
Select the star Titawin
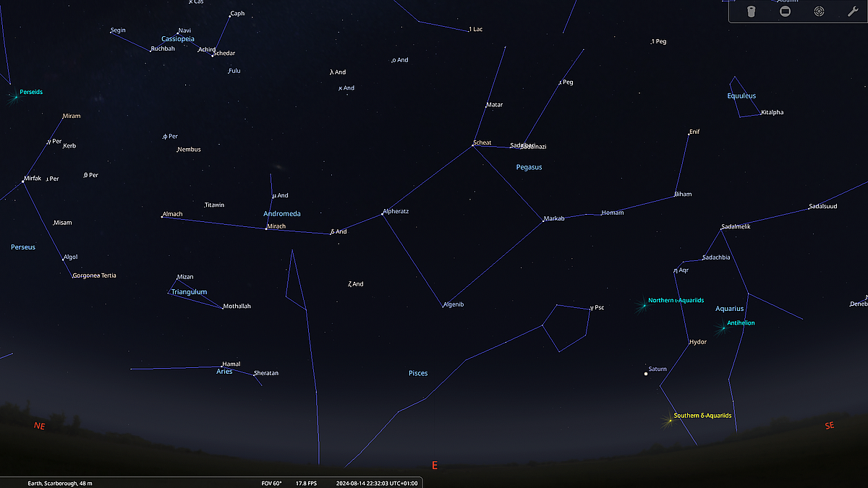click(205, 206)
